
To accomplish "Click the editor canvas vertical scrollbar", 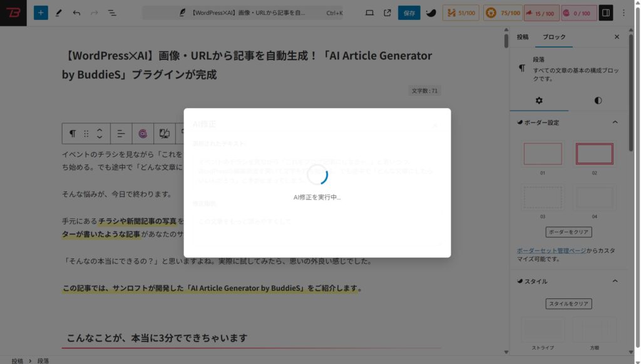I will coord(506,40).
